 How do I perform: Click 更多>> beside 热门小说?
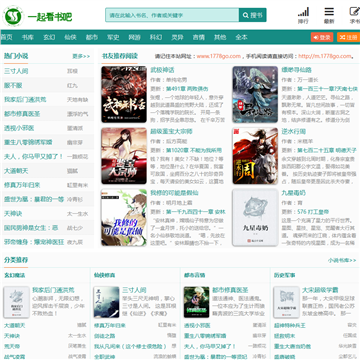pyautogui.click(x=81, y=56)
